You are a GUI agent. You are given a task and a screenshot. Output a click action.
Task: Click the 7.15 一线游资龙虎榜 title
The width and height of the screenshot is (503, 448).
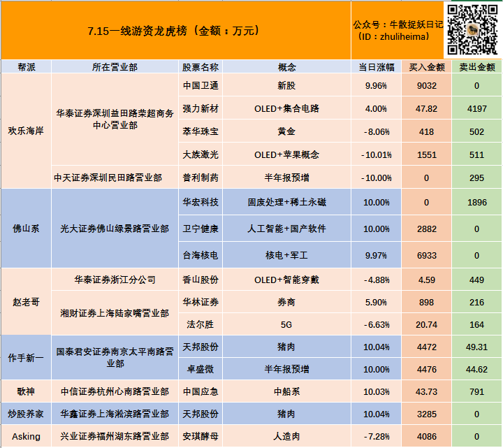click(x=175, y=31)
